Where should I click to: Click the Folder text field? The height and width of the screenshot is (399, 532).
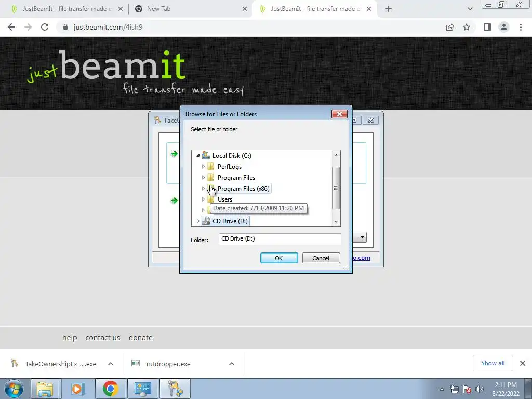coord(280,238)
